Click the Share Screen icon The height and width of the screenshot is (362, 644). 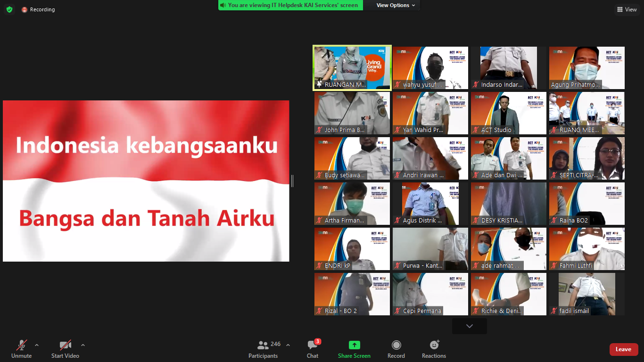(x=354, y=345)
